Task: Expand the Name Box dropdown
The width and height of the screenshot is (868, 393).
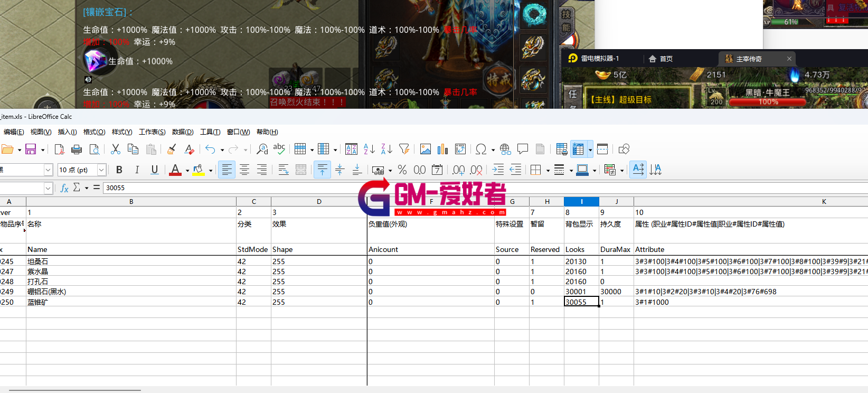Action: point(48,188)
